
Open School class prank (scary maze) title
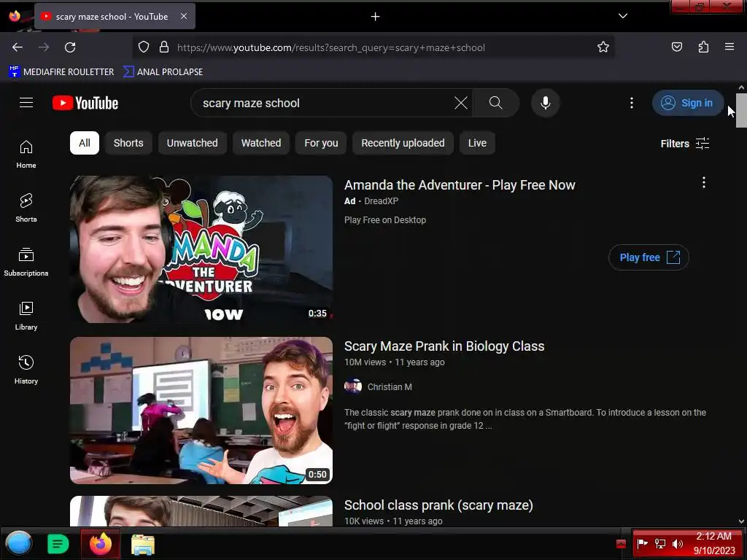pos(438,505)
